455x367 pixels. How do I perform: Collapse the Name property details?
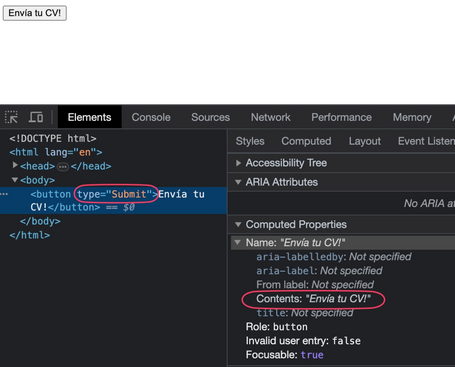[238, 242]
